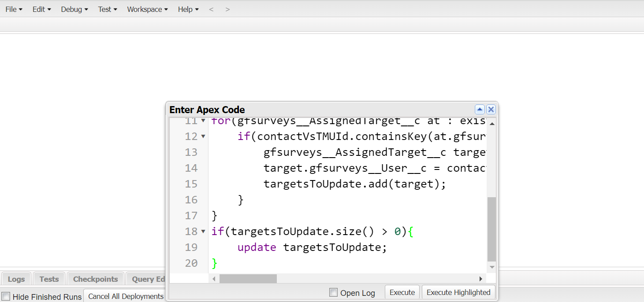
Task: Collapse the code fold on line 12
Action: coord(203,136)
